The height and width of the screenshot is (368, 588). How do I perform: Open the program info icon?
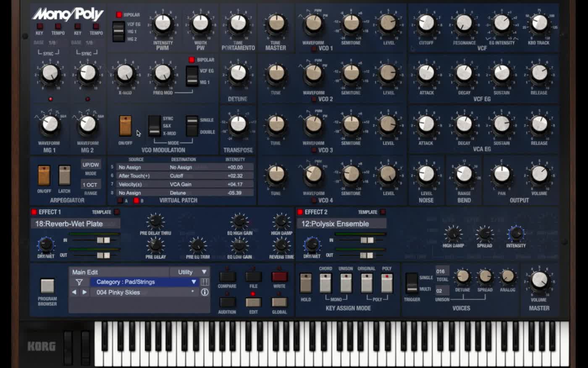205,292
